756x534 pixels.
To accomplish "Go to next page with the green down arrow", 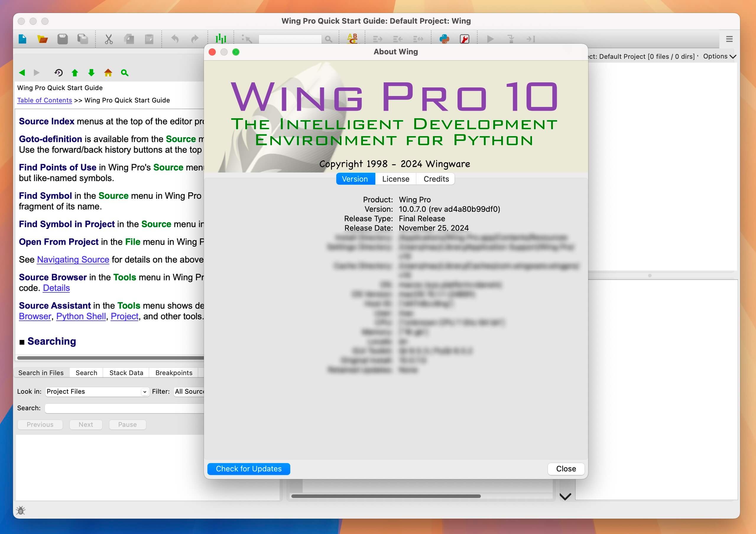I will (x=92, y=73).
